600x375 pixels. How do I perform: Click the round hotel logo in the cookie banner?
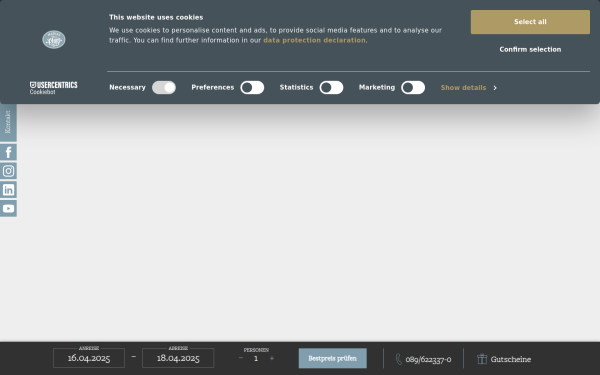54,39
